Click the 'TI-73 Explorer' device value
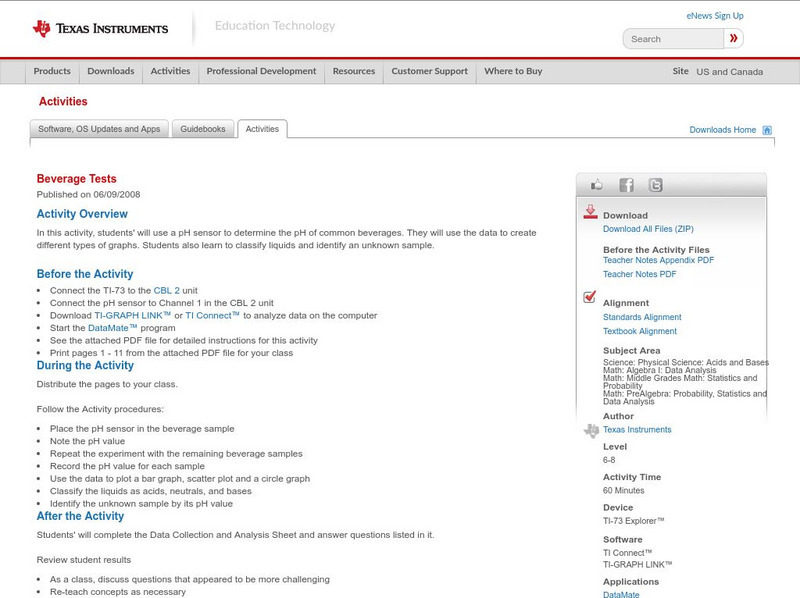This screenshot has width=800, height=598. [634, 521]
